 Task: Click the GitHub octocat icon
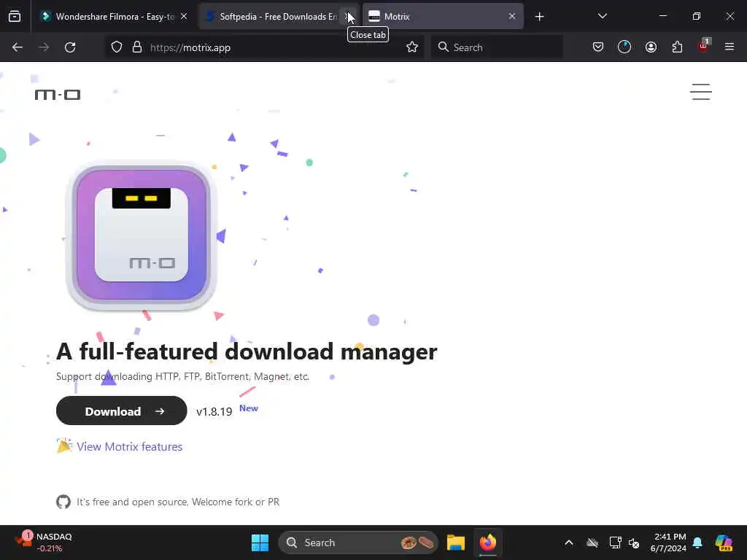coord(63,502)
